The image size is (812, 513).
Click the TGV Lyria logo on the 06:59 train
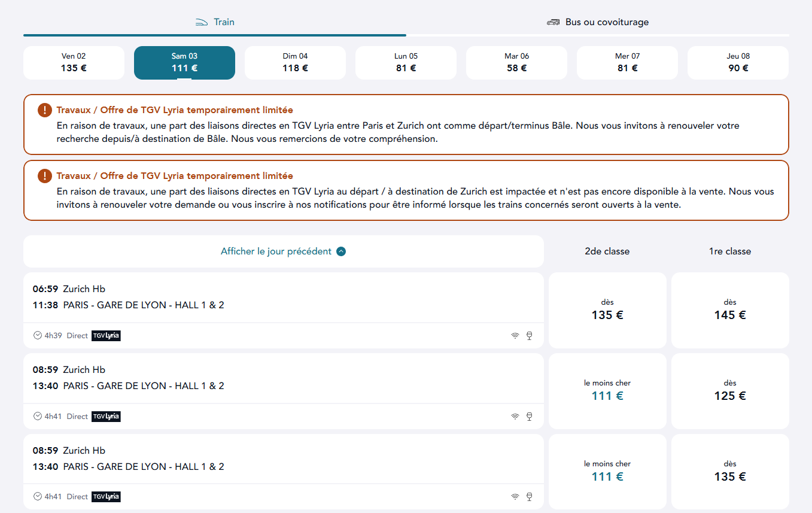pyautogui.click(x=106, y=336)
